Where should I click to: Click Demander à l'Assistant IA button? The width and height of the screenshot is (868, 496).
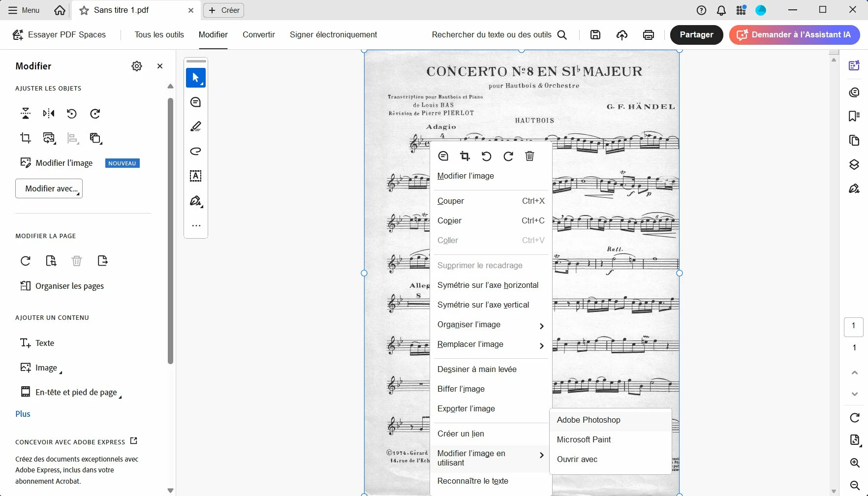click(794, 34)
